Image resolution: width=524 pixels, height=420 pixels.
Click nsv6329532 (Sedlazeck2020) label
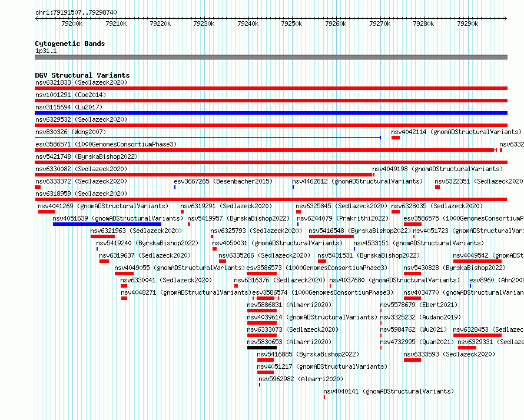point(81,119)
